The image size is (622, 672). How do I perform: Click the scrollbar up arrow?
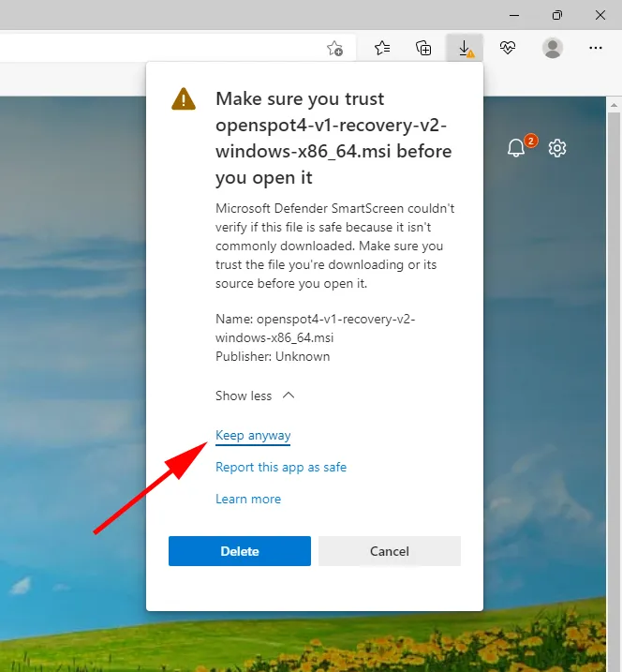[614, 105]
